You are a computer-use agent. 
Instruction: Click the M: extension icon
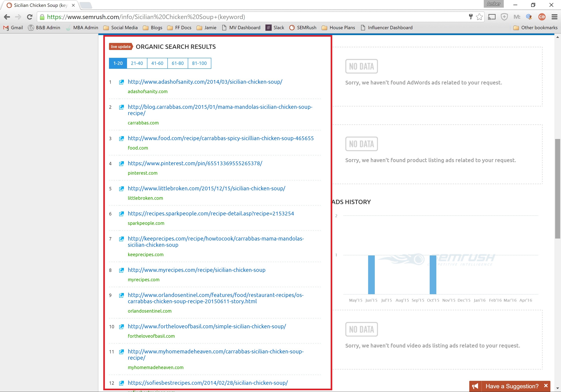pyautogui.click(x=517, y=17)
